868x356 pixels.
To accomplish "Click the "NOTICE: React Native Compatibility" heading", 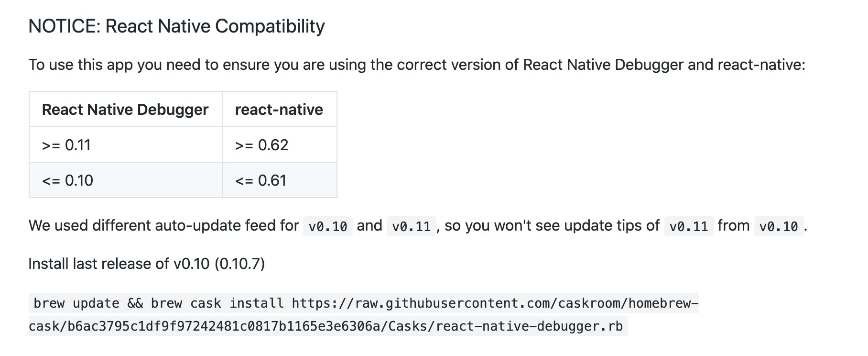I will 176,26.
